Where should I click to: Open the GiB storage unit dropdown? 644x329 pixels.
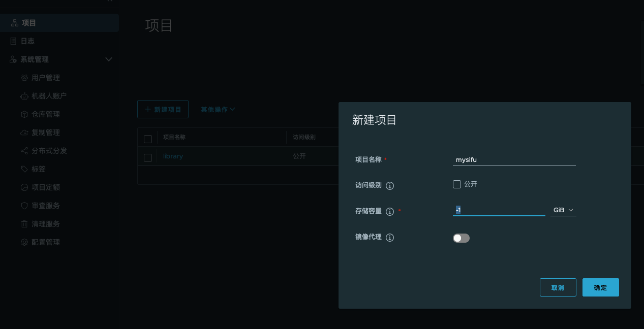click(563, 210)
